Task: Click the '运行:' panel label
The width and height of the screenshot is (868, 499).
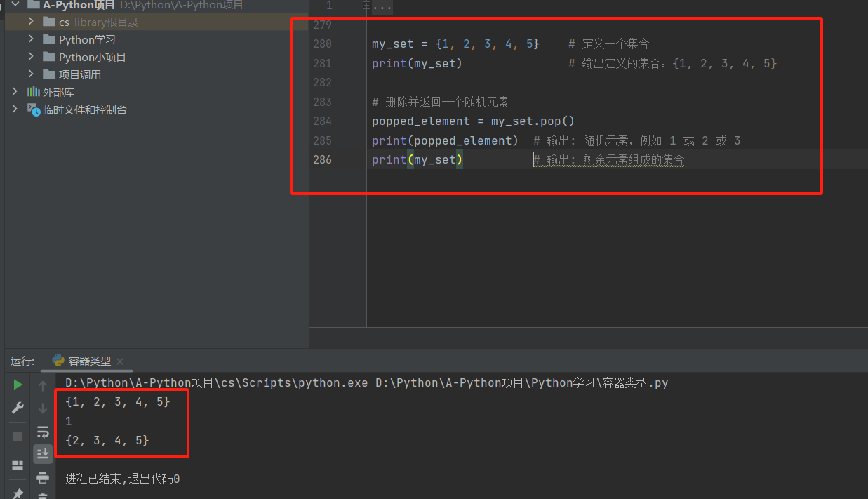Action: 22,361
